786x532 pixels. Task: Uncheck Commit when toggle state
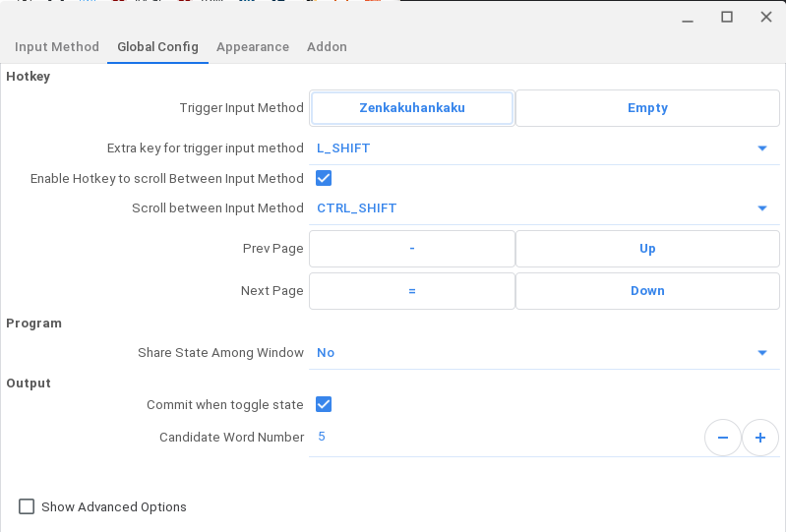(x=324, y=404)
